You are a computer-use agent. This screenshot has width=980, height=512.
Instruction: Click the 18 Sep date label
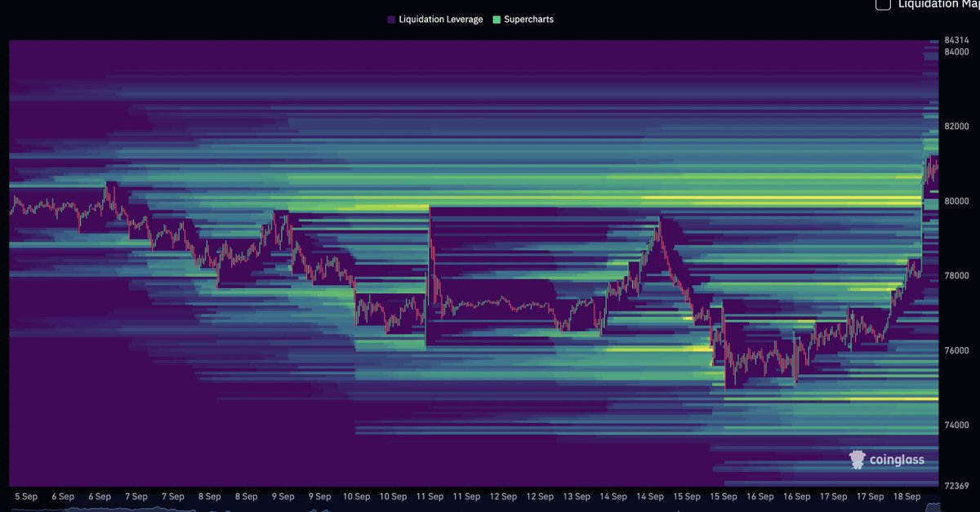click(x=907, y=496)
